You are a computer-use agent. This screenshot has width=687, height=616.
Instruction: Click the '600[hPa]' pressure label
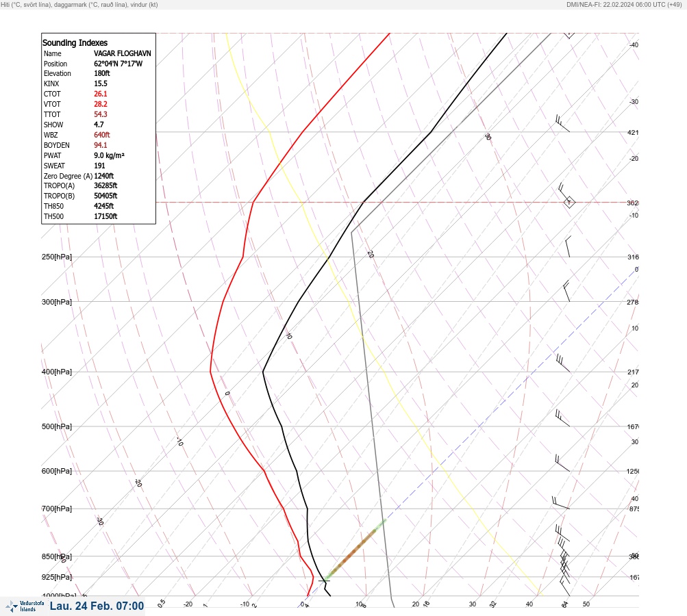tap(57, 471)
